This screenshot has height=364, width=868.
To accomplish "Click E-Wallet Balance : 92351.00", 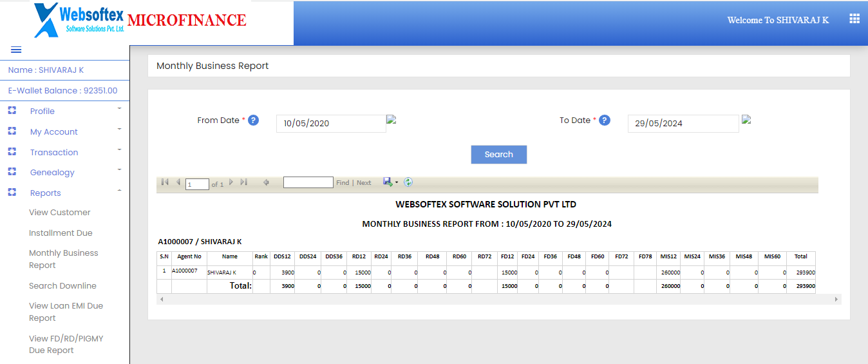I will 63,91.
